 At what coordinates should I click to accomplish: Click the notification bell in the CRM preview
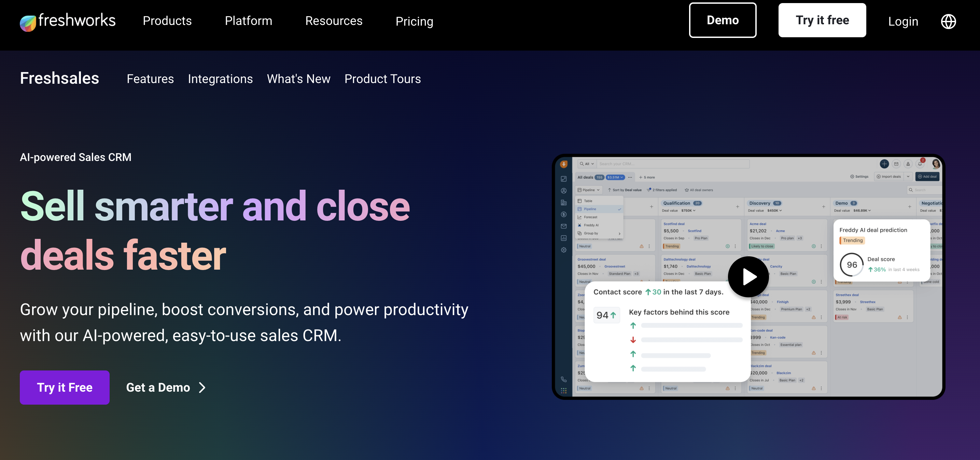click(x=920, y=164)
